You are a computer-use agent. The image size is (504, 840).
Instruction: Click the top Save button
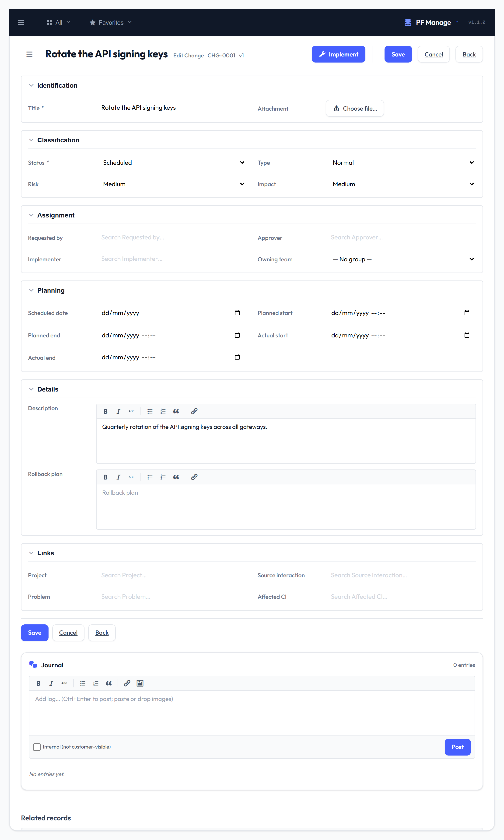[x=398, y=54]
